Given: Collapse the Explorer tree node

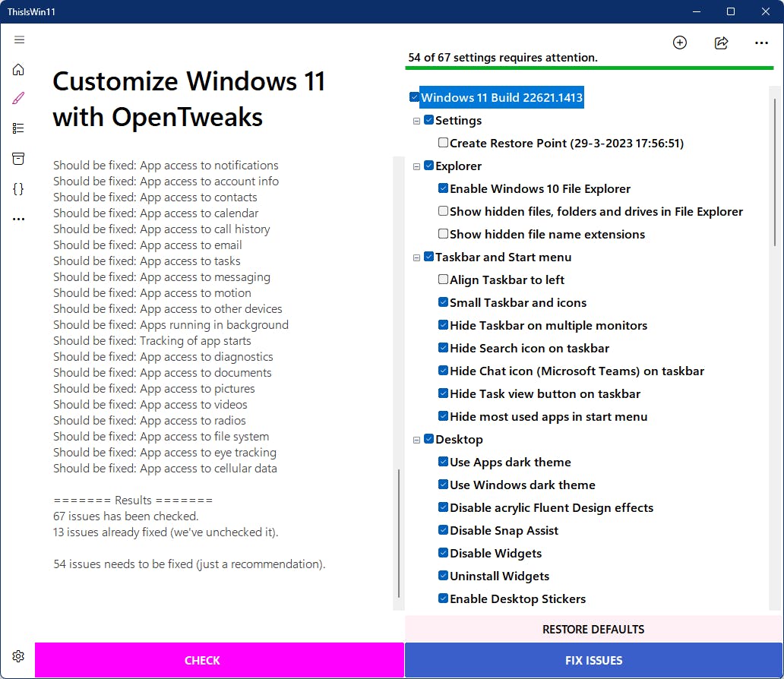Looking at the screenshot, I should (416, 166).
